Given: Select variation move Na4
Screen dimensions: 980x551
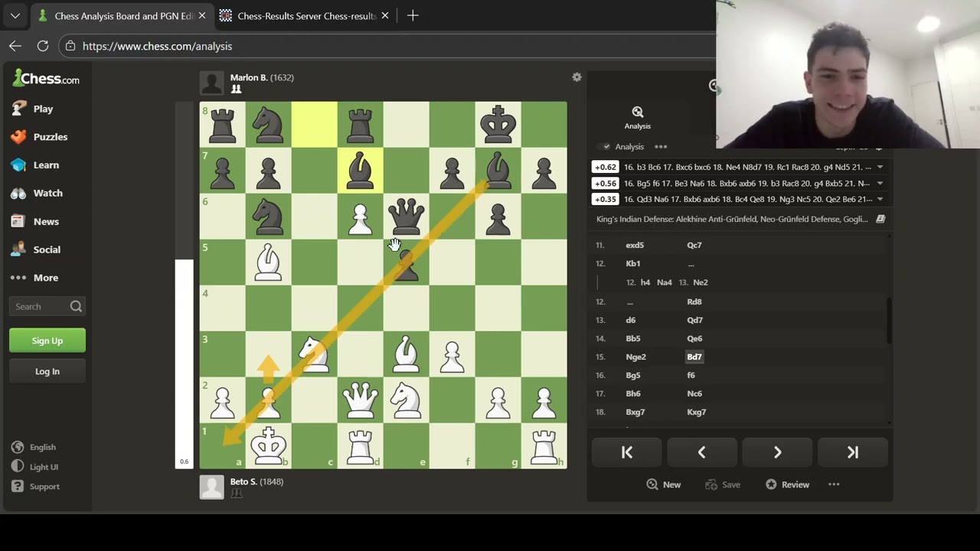Looking at the screenshot, I should pos(664,282).
